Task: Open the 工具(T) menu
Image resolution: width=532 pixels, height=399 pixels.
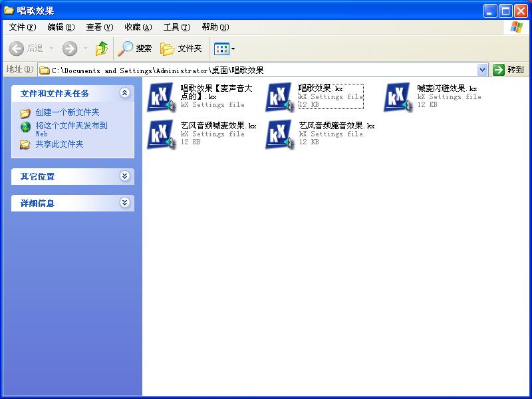Action: pos(176,27)
